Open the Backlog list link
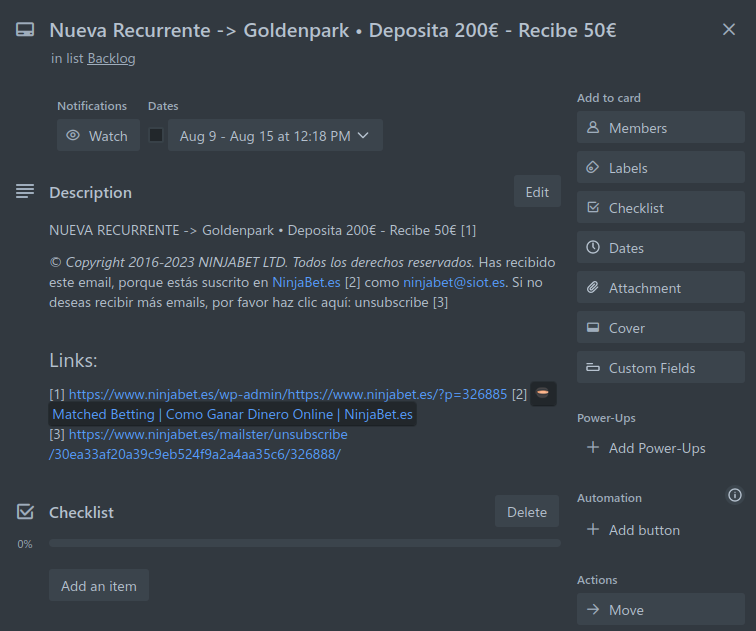The height and width of the screenshot is (631, 756). coord(111,58)
